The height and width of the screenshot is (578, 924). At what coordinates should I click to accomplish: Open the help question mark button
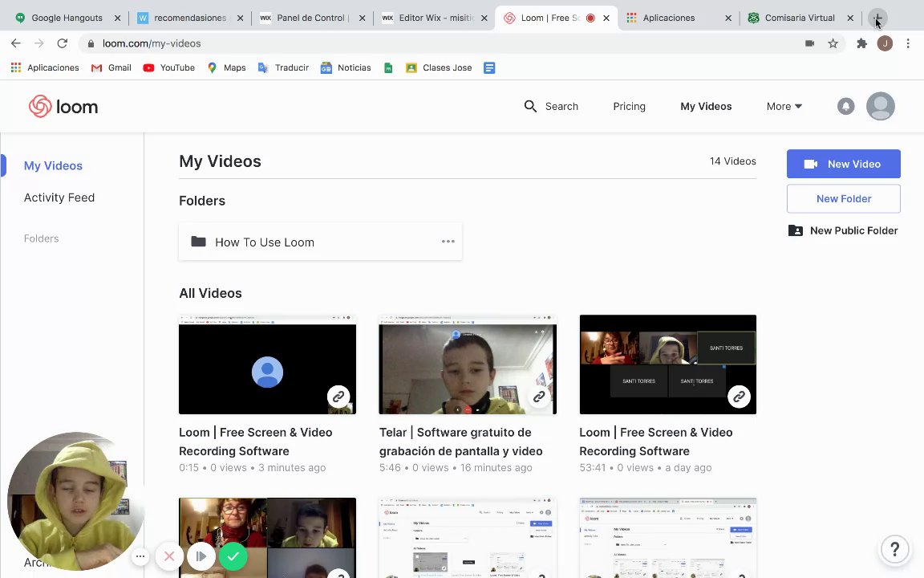click(x=894, y=549)
